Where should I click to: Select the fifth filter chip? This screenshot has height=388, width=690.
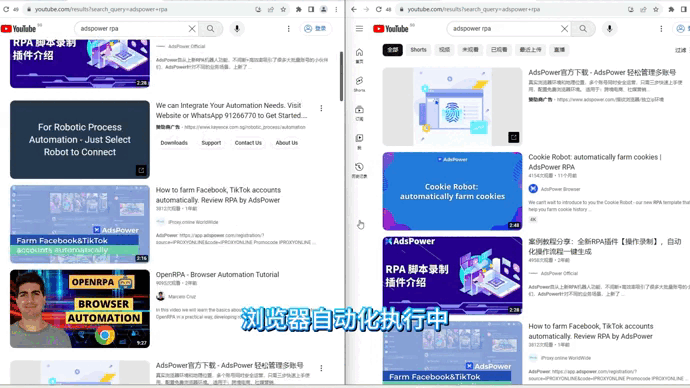(499, 50)
